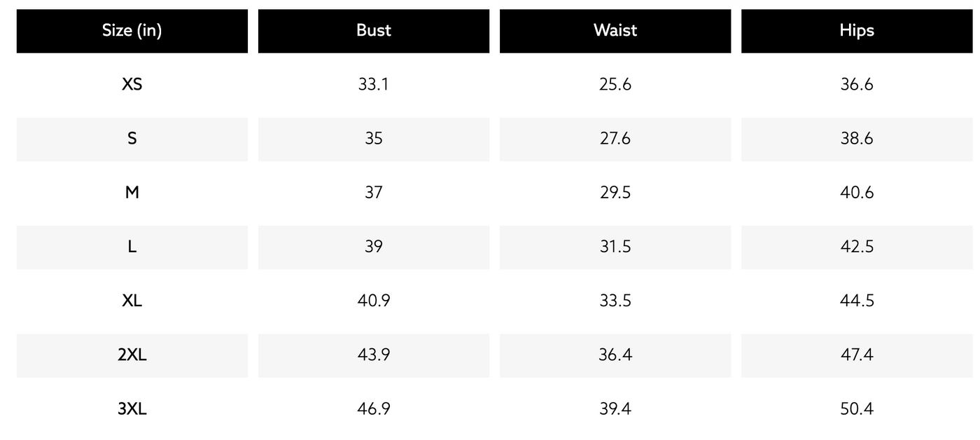Click the XS bust value 33.1
The width and height of the screenshot is (980, 440).
(373, 85)
